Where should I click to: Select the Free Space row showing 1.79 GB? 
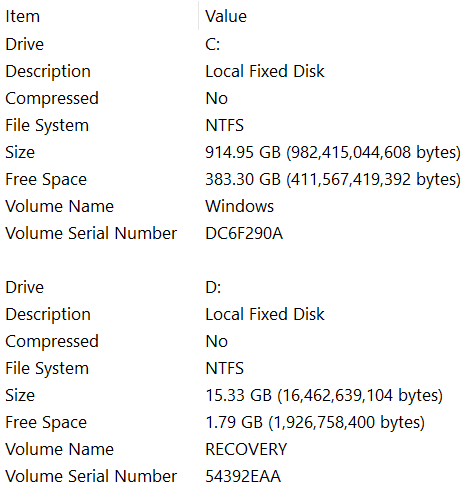[x=235, y=422]
